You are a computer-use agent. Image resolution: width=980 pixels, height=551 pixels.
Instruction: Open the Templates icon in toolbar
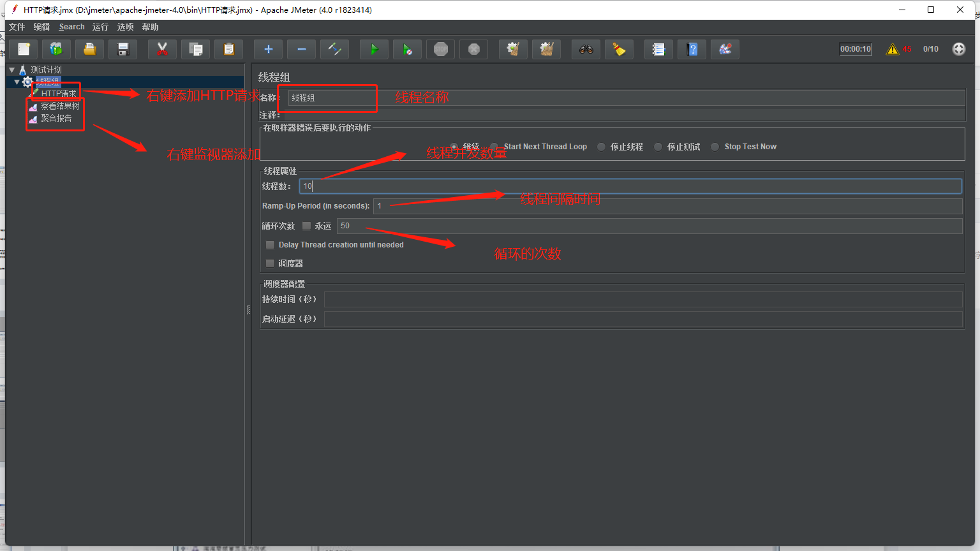(57, 49)
